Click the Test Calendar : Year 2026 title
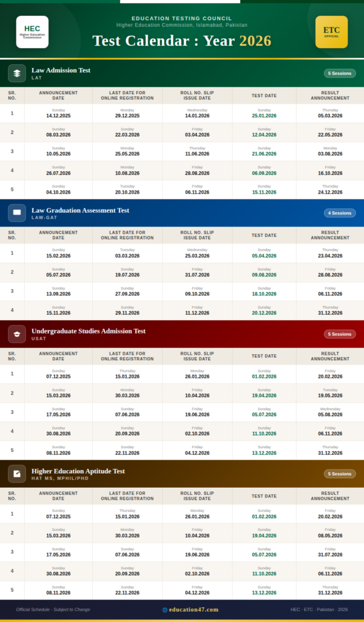The width and height of the screenshot is (364, 622). 182,41
